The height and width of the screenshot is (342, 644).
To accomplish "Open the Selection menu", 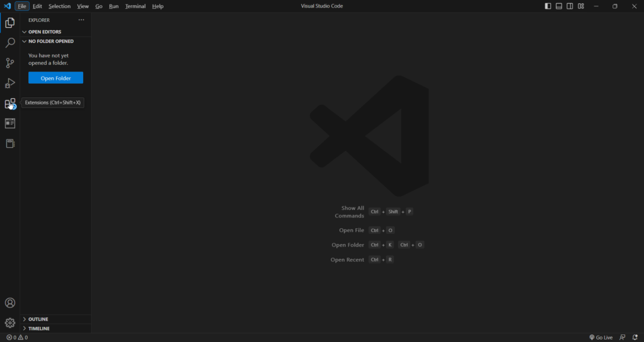I will pyautogui.click(x=60, y=6).
